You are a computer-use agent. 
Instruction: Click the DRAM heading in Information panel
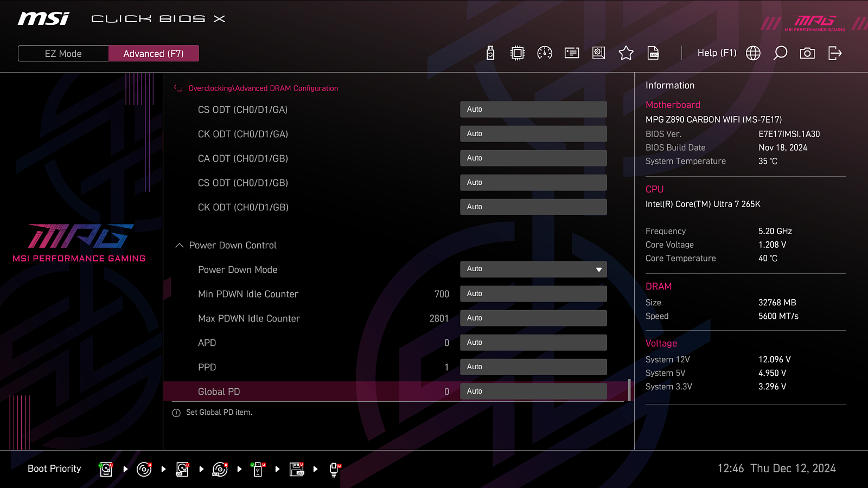(659, 286)
